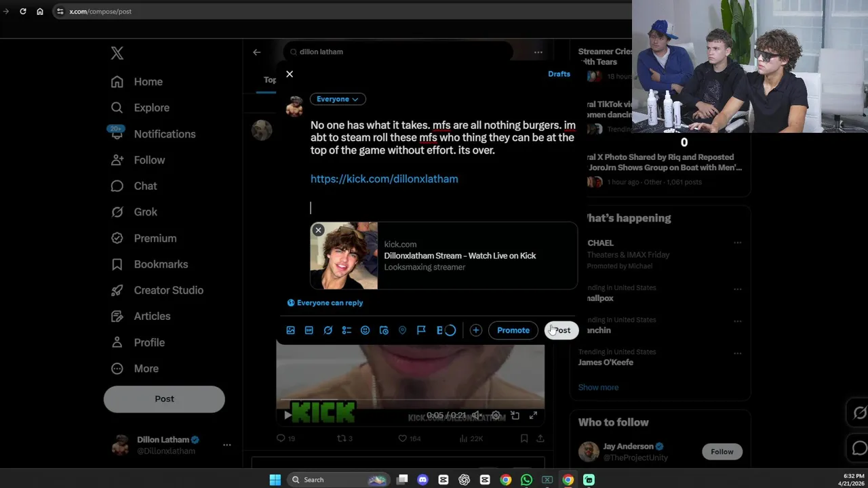Click the dillon latham search field
This screenshot has height=488, width=868.
(x=397, y=52)
